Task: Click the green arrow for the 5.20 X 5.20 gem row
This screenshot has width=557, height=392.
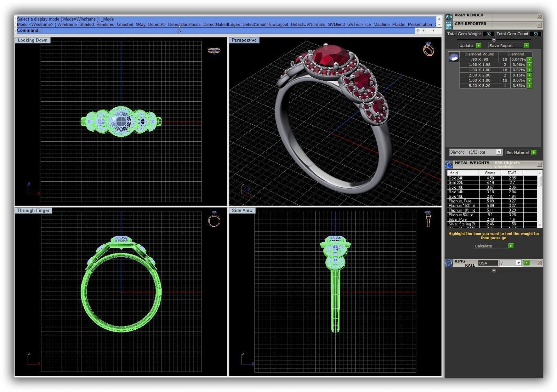Action: [x=529, y=86]
